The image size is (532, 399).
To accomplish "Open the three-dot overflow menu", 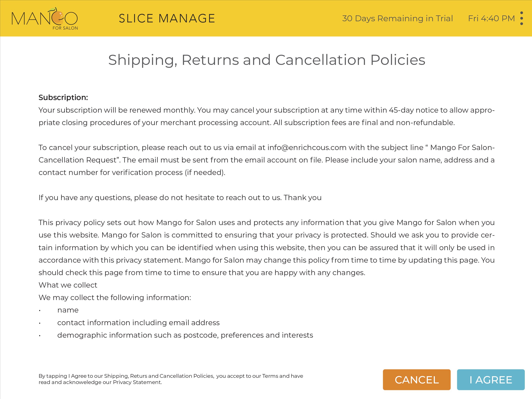I will point(521,18).
